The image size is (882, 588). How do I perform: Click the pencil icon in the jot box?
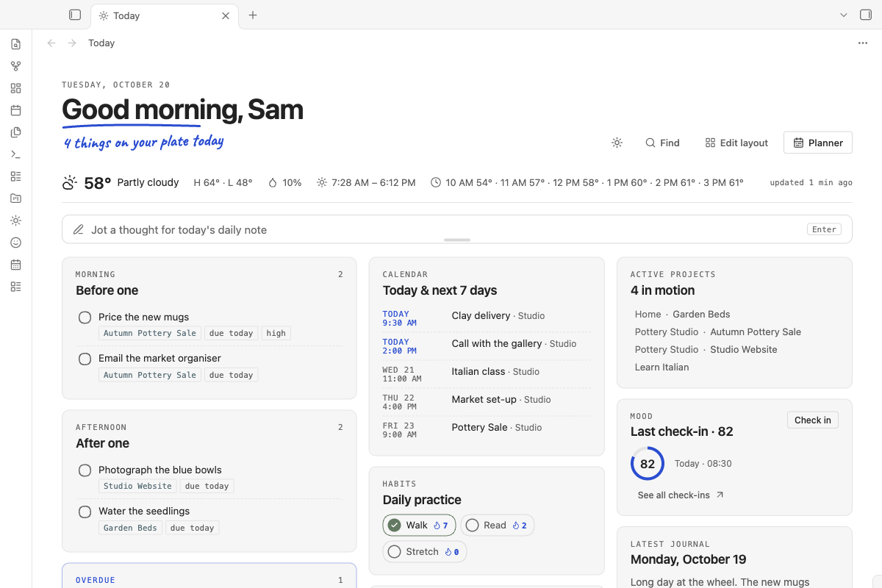point(79,229)
